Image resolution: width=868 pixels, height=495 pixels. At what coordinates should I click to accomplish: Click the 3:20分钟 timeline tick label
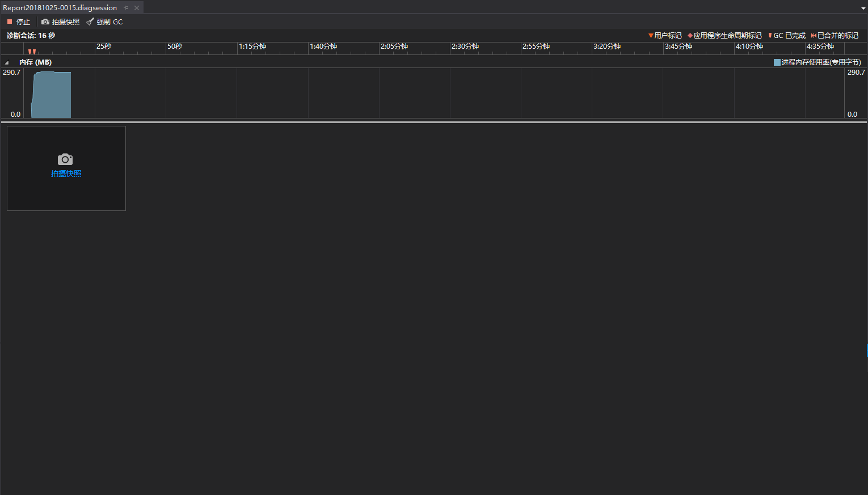pyautogui.click(x=607, y=46)
